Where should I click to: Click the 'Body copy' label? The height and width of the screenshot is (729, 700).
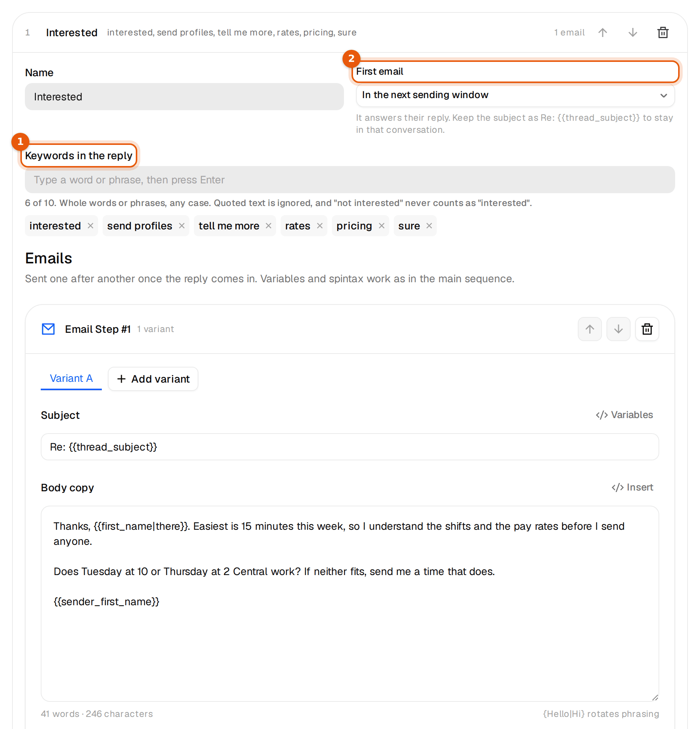[67, 488]
